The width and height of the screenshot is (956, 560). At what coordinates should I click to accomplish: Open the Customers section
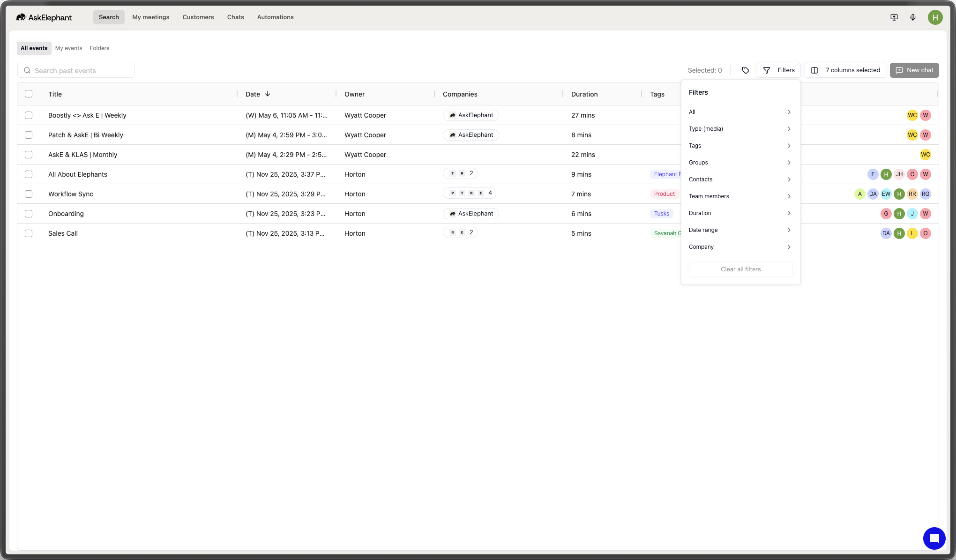pyautogui.click(x=198, y=17)
